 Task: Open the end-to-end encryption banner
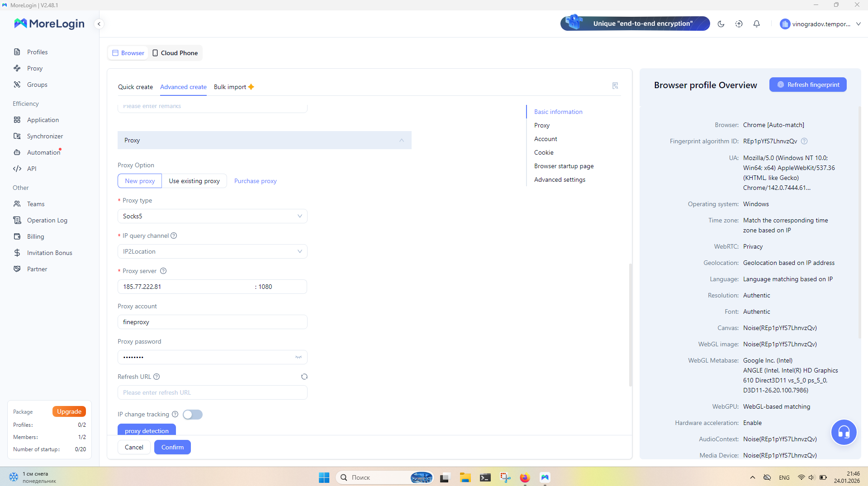(635, 24)
